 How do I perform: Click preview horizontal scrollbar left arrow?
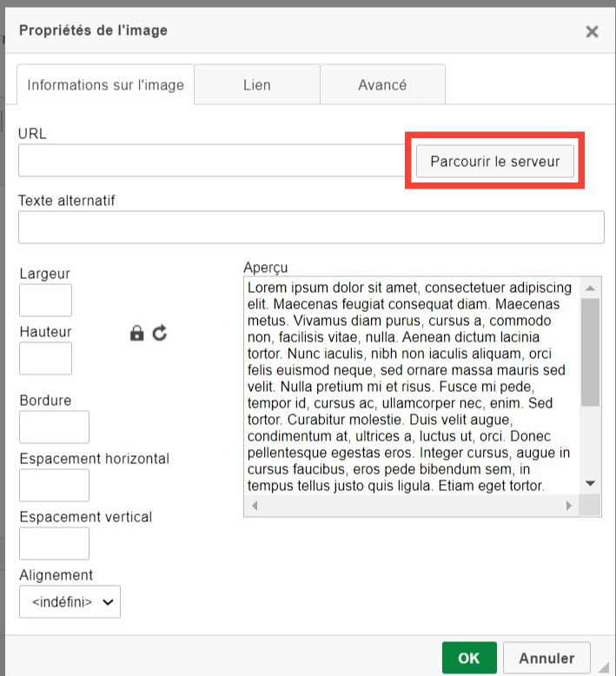click(x=255, y=506)
